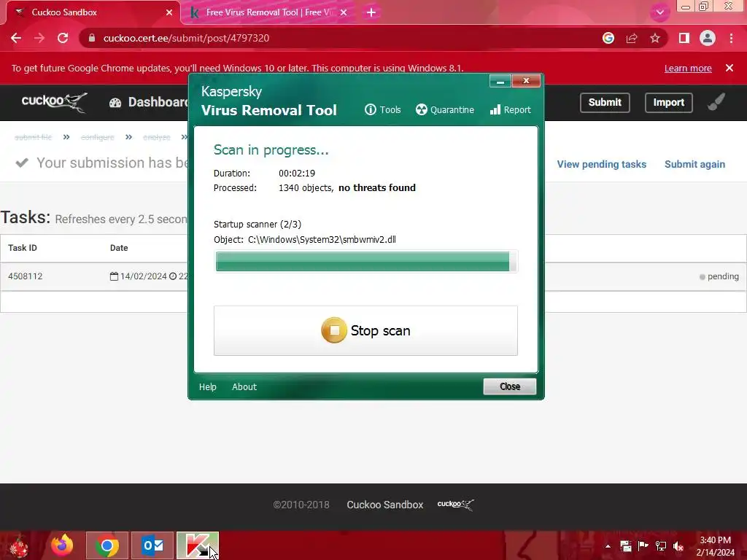This screenshot has width=747, height=560.
Task: Open Chrome three-dot menu
Action: point(731,38)
